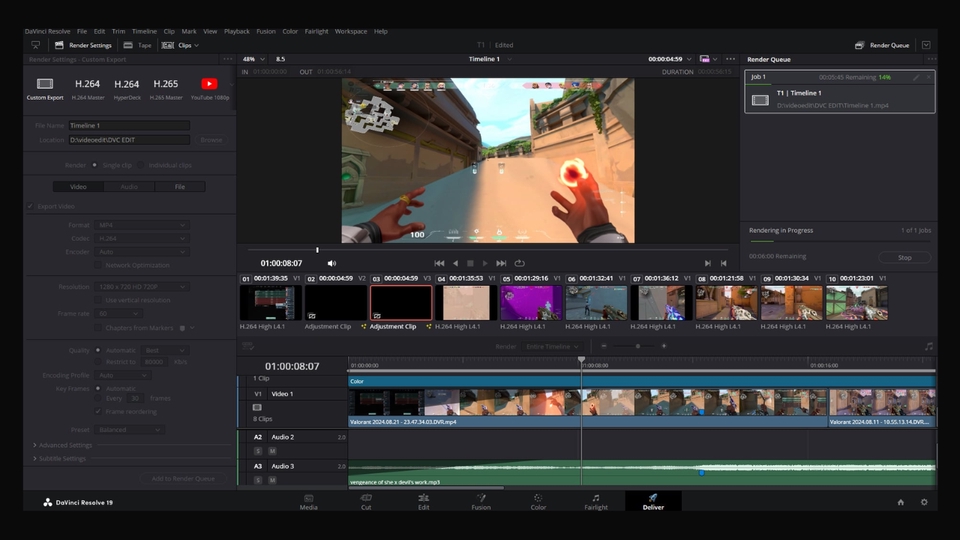Click the viewer scrub bar playhead
The height and width of the screenshot is (540, 960).
coord(317,250)
